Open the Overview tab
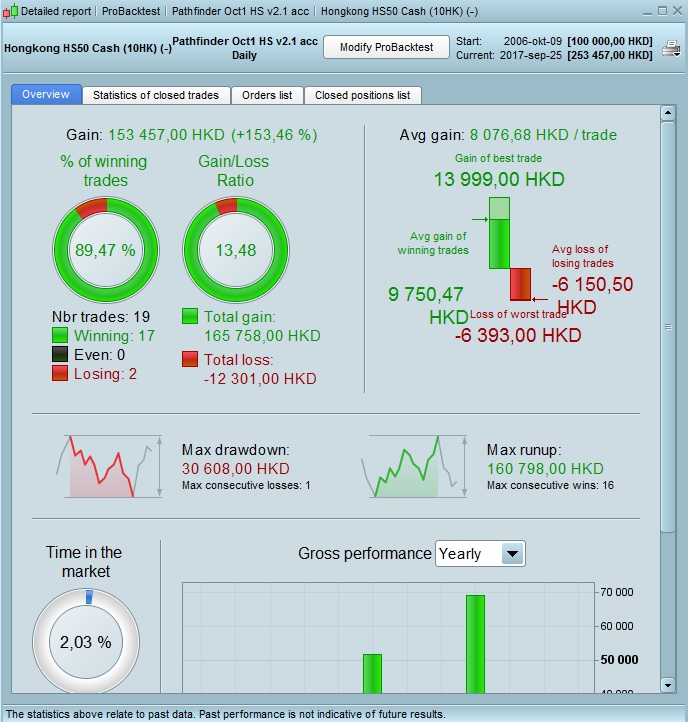The image size is (688, 722). (x=46, y=94)
